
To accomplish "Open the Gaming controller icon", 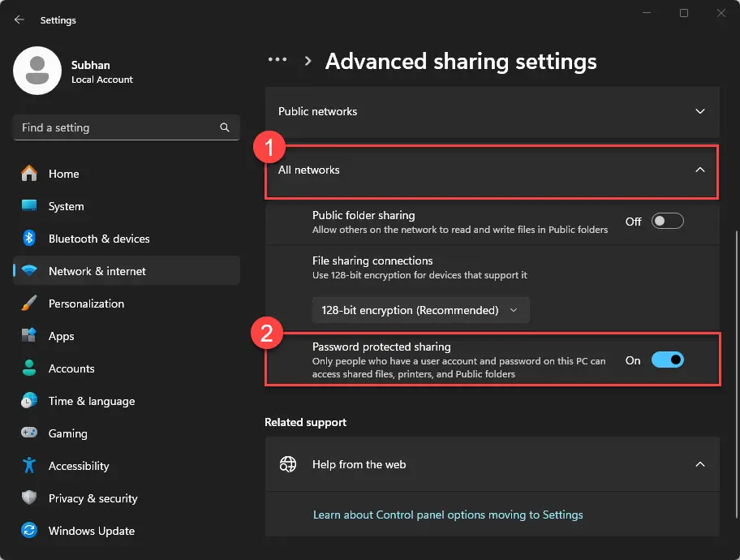I will (x=29, y=433).
